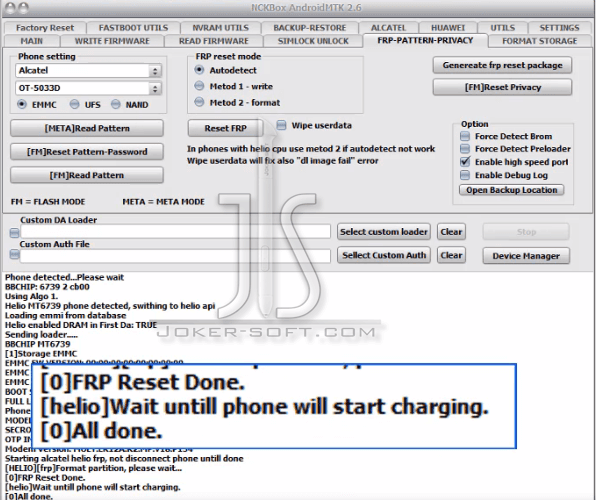The width and height of the screenshot is (596, 500).
Task: Open the HUAWEI tab
Action: 448,28
